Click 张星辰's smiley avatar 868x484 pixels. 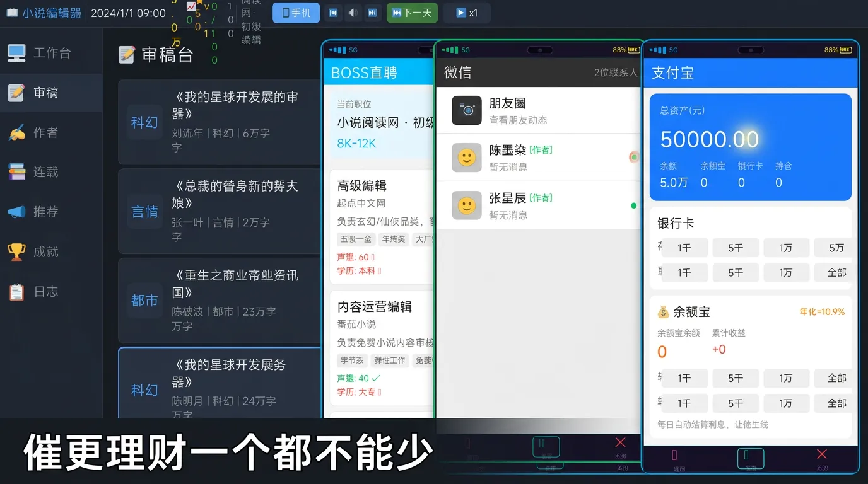pos(467,205)
